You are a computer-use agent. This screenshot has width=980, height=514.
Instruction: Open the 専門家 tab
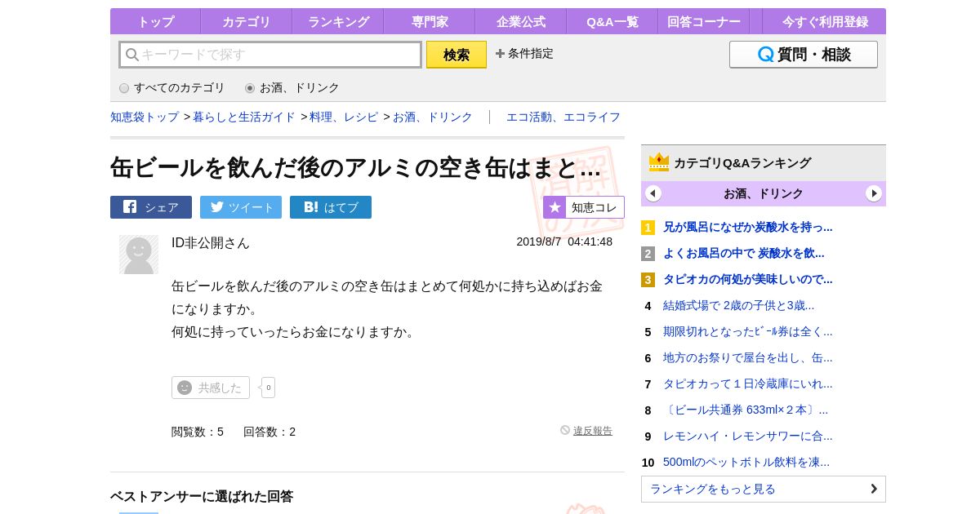[430, 21]
